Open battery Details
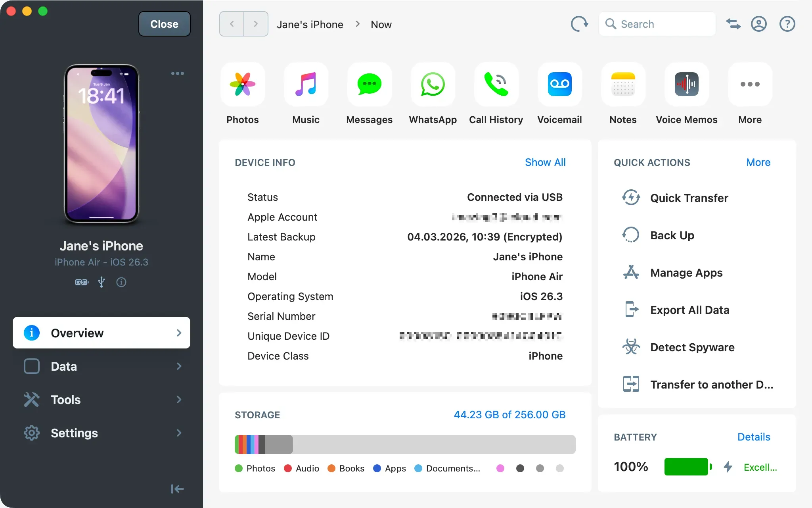This screenshot has width=812, height=508. coord(753,437)
